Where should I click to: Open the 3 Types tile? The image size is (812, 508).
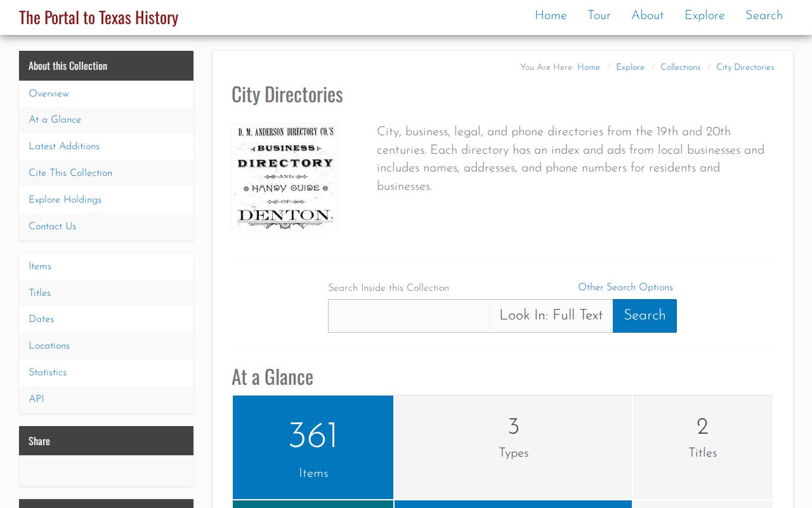point(513,447)
